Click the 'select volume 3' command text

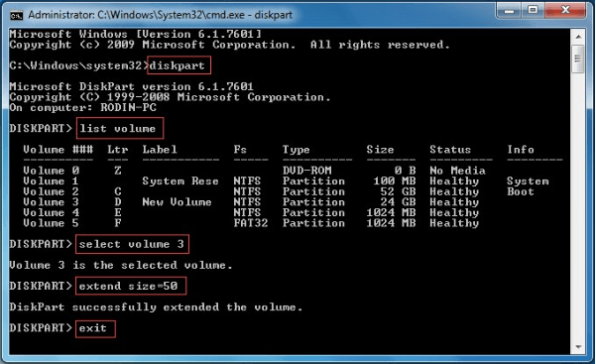pyautogui.click(x=132, y=244)
